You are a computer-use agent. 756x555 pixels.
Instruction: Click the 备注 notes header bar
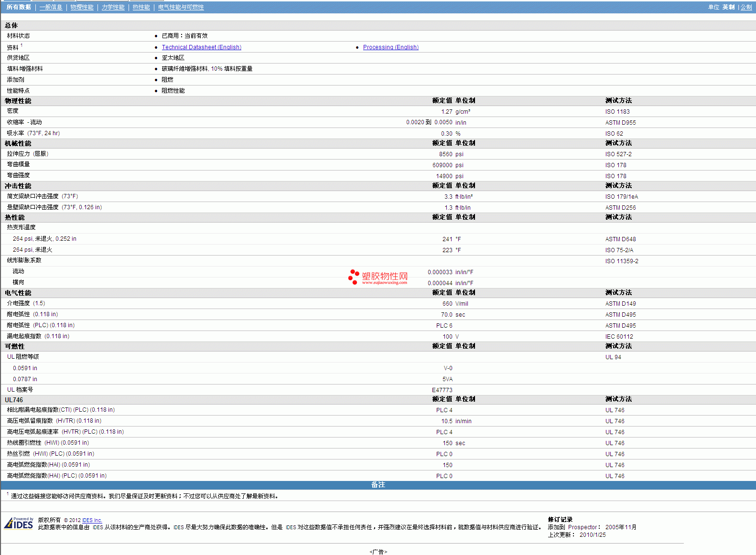coord(378,485)
